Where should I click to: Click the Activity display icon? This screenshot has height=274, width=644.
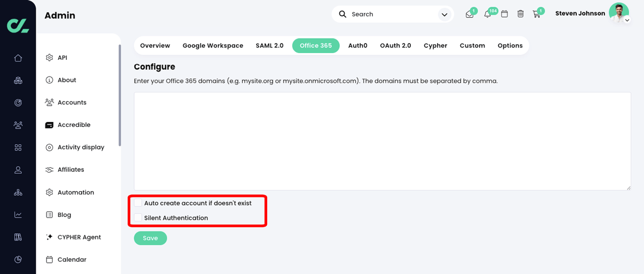point(49,147)
